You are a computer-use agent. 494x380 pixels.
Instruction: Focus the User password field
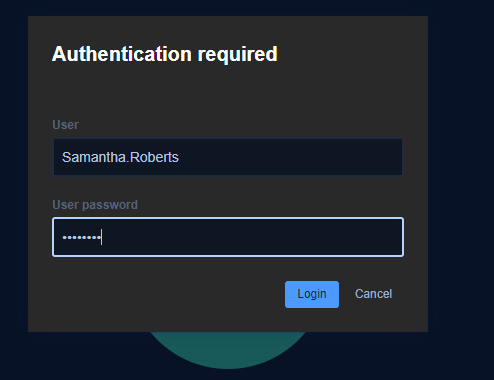pos(228,237)
